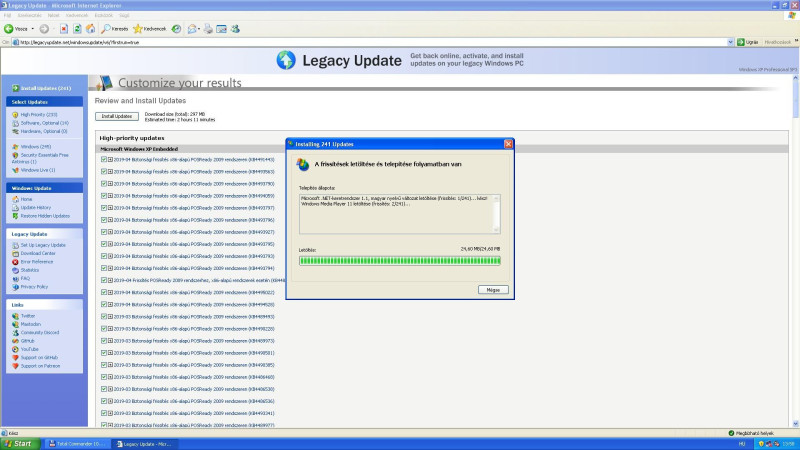Uncheck update KB4493563 checkbox
This screenshot has width=800, height=450.
[x=104, y=171]
